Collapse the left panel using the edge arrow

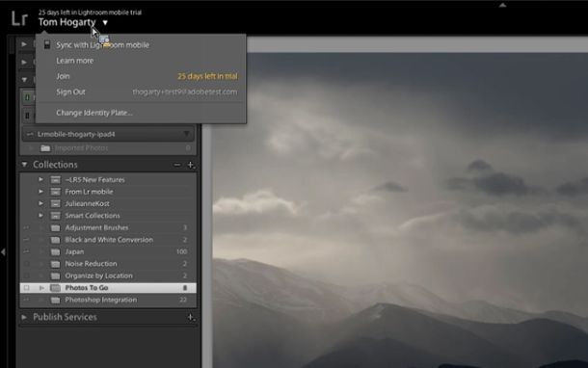(x=3, y=251)
